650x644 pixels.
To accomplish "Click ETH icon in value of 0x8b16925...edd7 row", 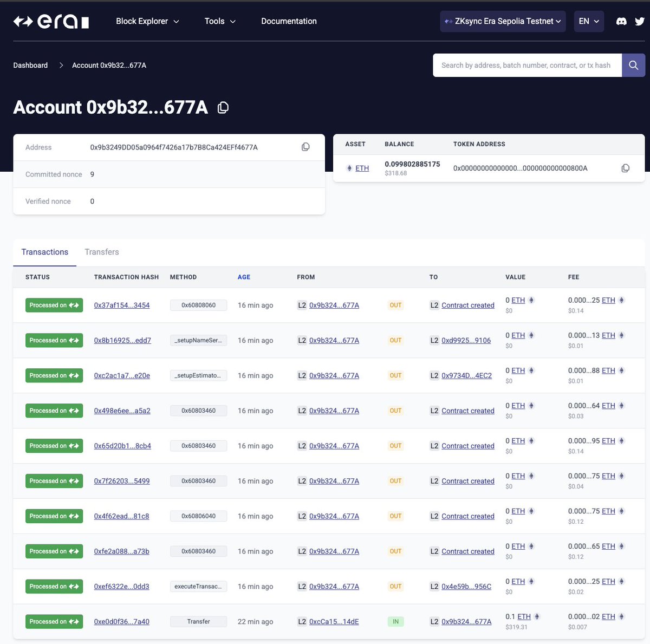I will pos(531,335).
